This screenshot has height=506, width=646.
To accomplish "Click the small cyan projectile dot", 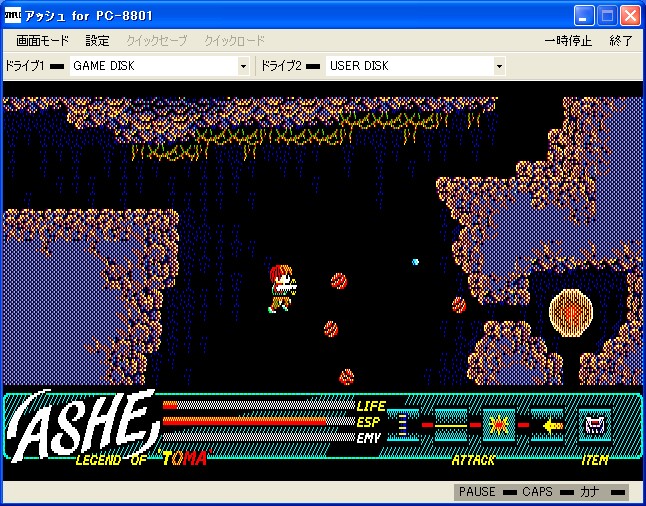I will 415,262.
